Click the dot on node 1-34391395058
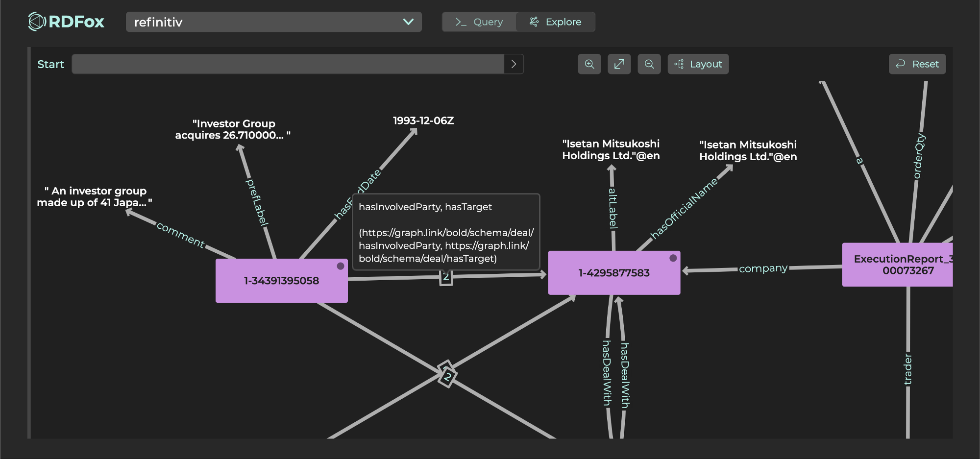 coord(341,266)
